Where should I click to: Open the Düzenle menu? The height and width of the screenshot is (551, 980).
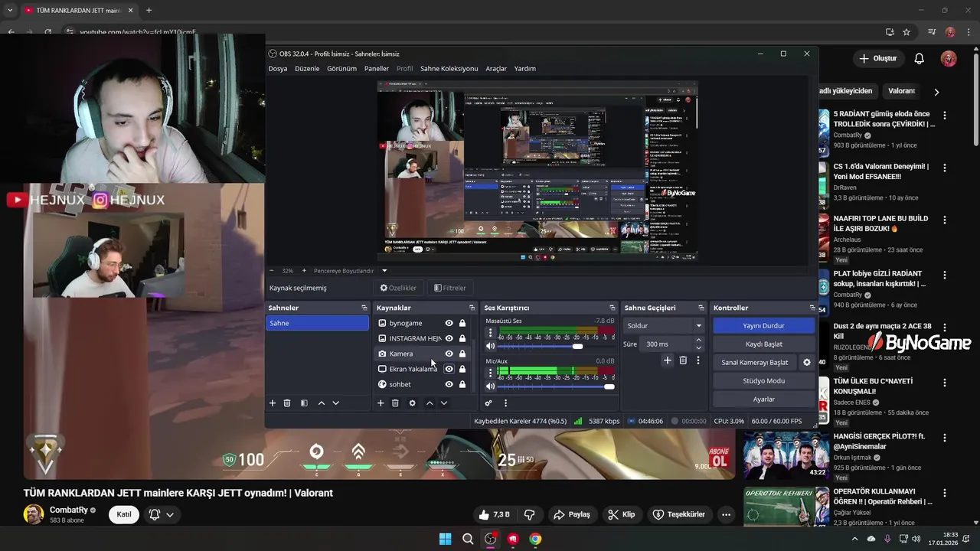click(x=307, y=69)
